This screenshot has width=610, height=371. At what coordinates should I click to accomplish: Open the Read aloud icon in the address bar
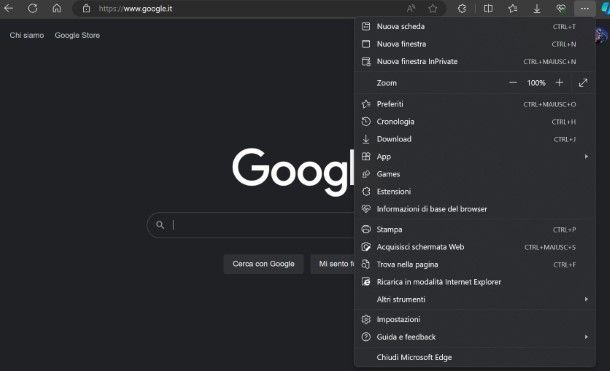coord(411,9)
